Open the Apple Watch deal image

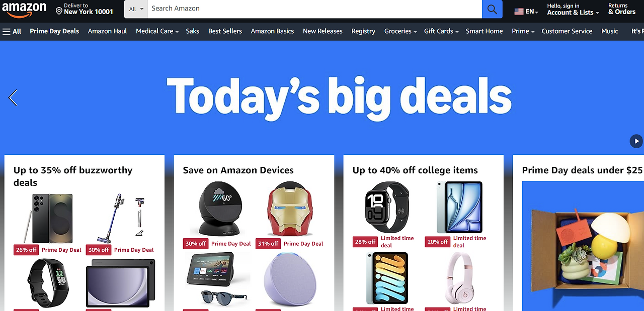coord(387,207)
